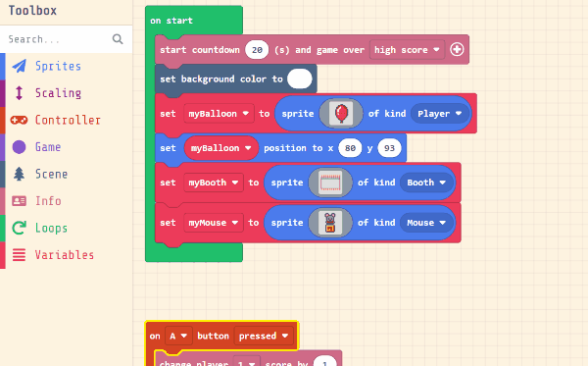Open myBalloon dropdown in position block
The width and height of the screenshot is (588, 366).
coord(220,148)
